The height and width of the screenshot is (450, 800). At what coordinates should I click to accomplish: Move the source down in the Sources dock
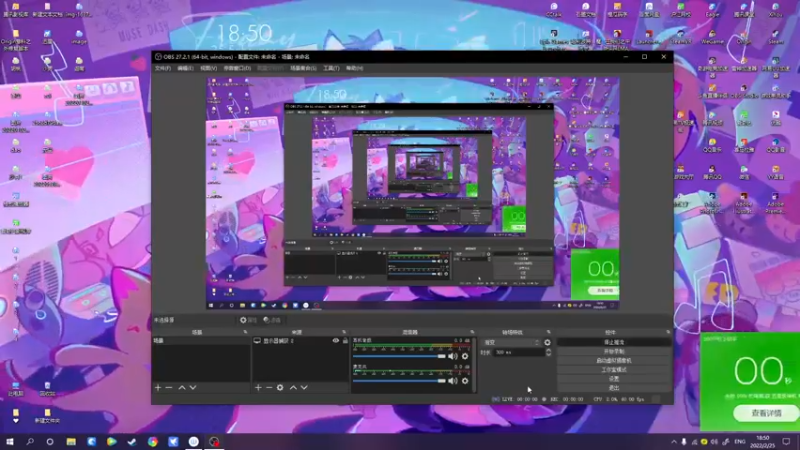pos(304,388)
